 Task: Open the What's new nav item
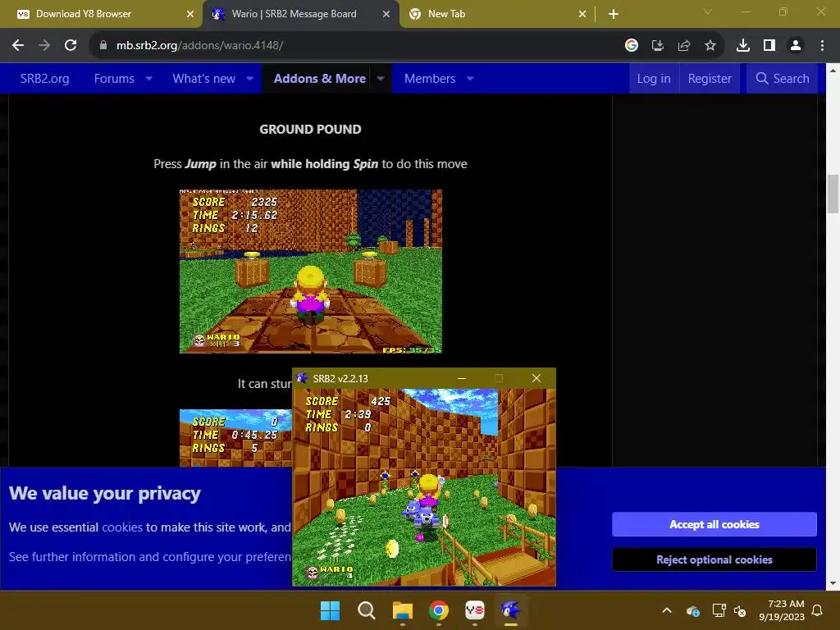(203, 79)
